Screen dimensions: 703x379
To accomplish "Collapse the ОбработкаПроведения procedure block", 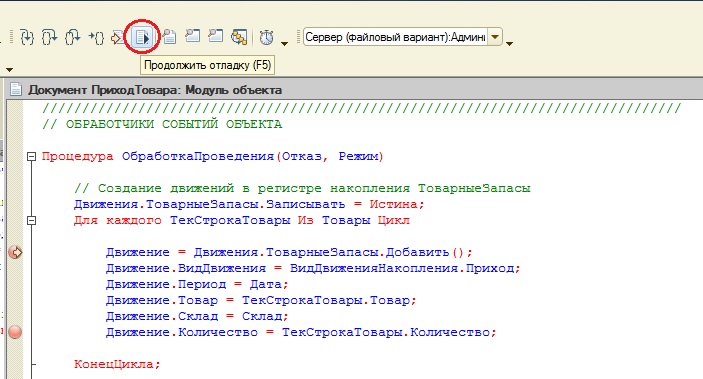I will pos(31,157).
